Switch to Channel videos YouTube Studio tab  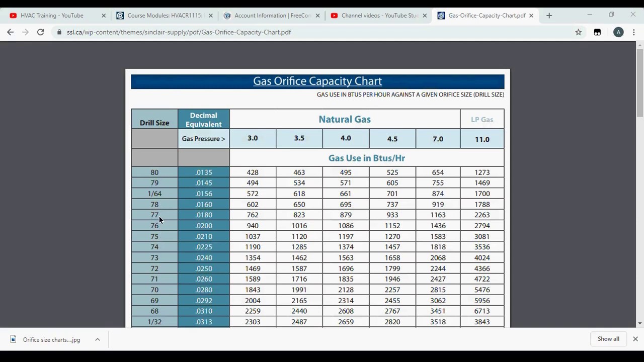[379, 16]
